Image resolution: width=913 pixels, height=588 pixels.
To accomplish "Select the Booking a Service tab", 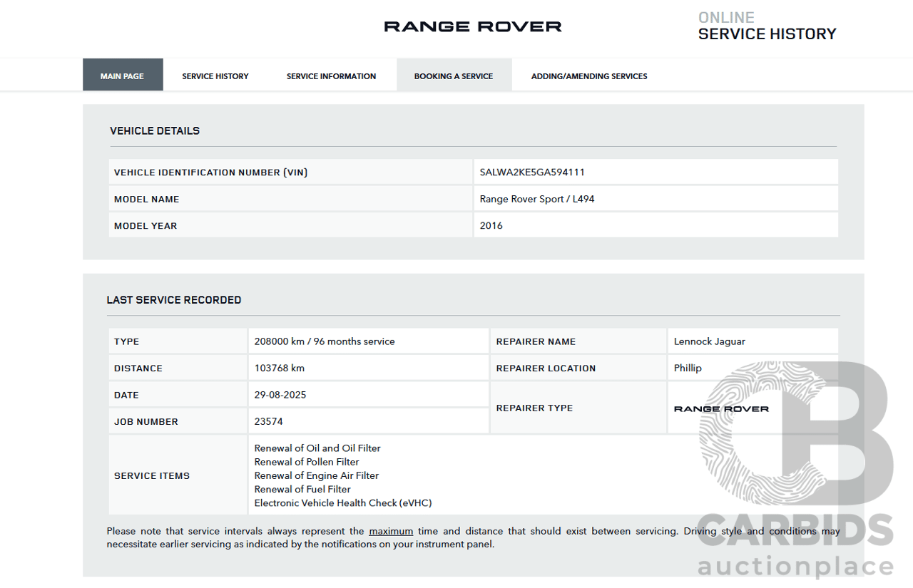I will point(454,76).
